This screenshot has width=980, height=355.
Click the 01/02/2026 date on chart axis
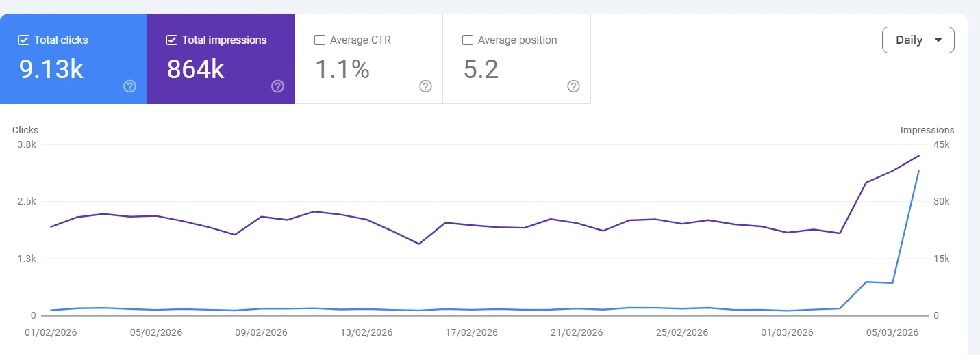coord(50,333)
